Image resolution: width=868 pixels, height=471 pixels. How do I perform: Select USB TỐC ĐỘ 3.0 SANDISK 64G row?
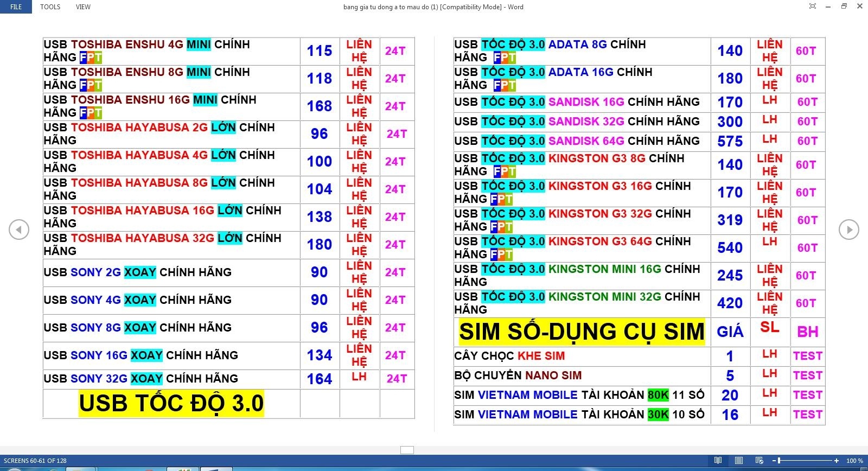577,141
